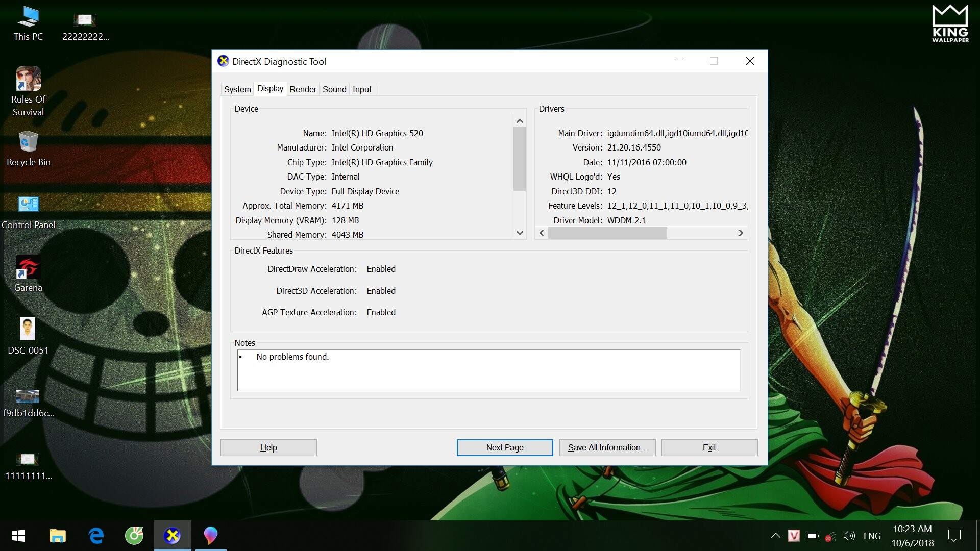Viewport: 980px width, 551px height.
Task: Open the Render tab
Action: (303, 89)
